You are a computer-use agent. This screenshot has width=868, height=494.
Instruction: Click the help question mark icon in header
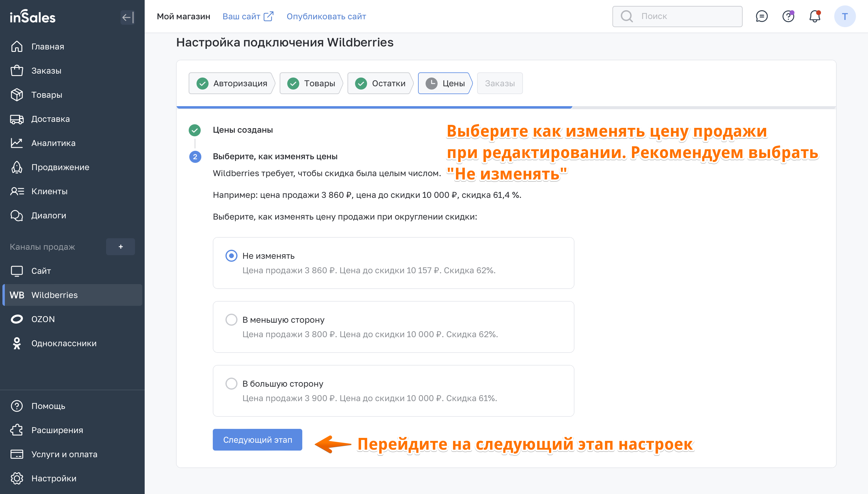click(788, 16)
